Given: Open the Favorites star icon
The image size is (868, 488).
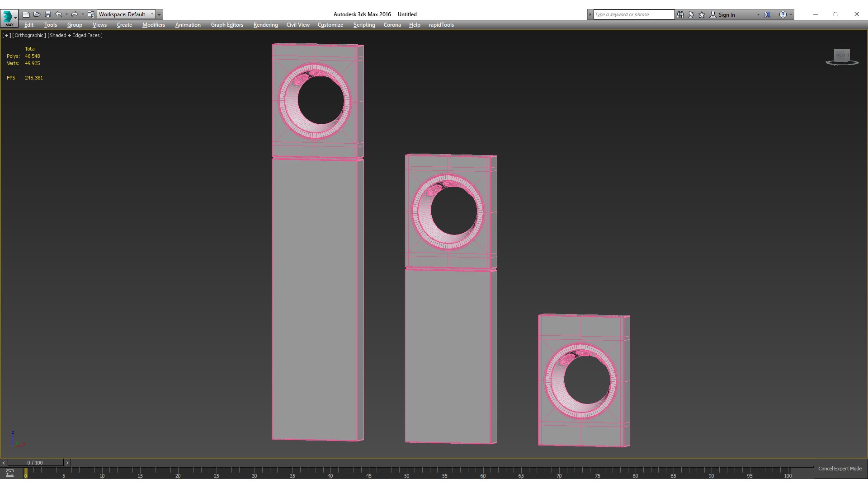Looking at the screenshot, I should tap(702, 14).
